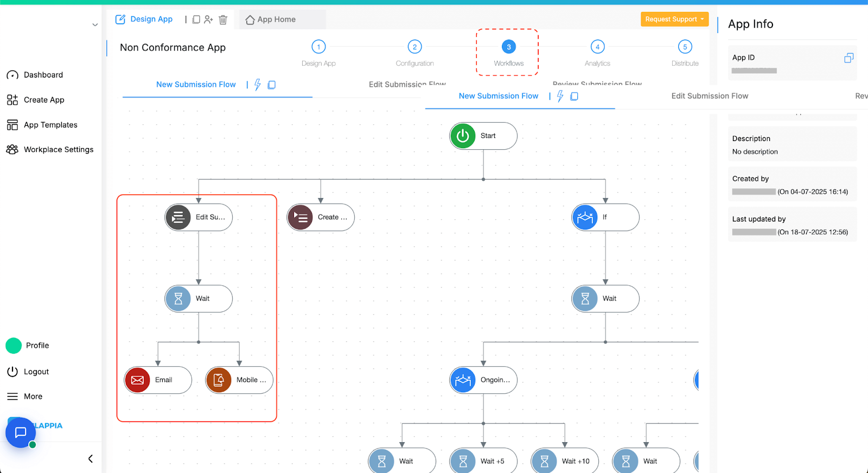Select the Edit Su... workflow node

[199, 218]
